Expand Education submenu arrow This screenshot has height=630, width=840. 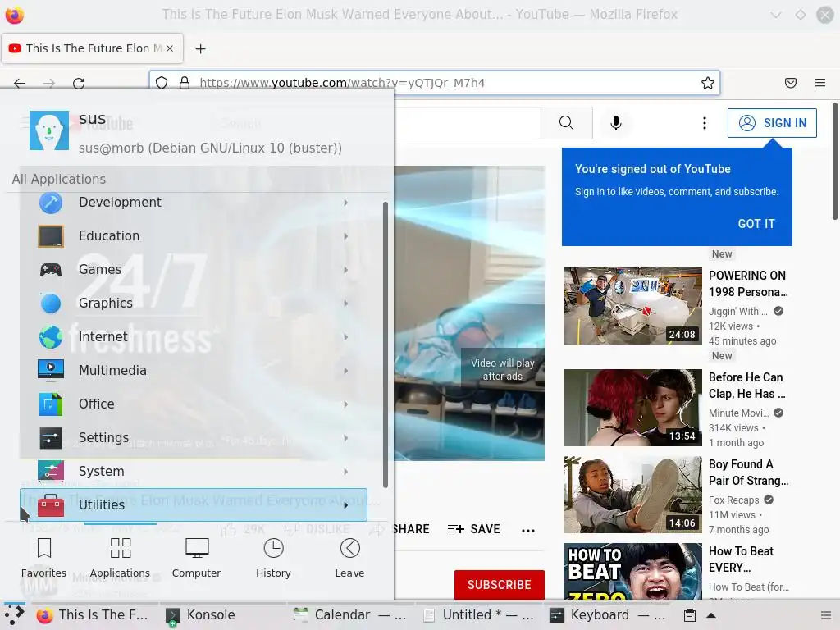point(346,236)
